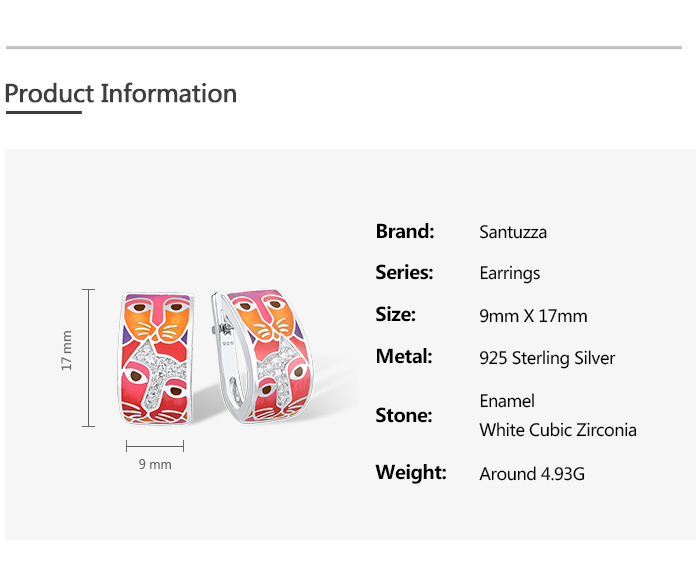Screen dimensions: 700x588
Task: Click the 925 Sterling Silver text
Action: pyautogui.click(x=547, y=358)
